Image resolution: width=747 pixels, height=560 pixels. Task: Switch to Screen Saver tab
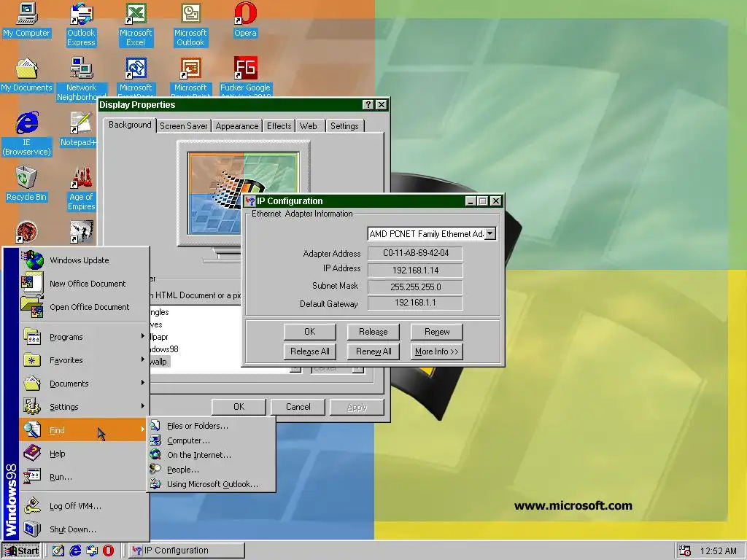(x=183, y=125)
